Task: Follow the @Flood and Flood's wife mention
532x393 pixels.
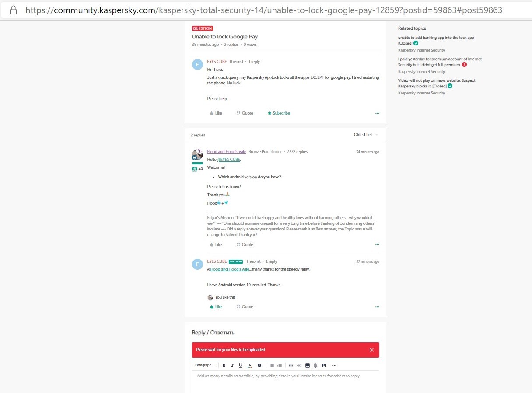Action: pyautogui.click(x=230, y=269)
